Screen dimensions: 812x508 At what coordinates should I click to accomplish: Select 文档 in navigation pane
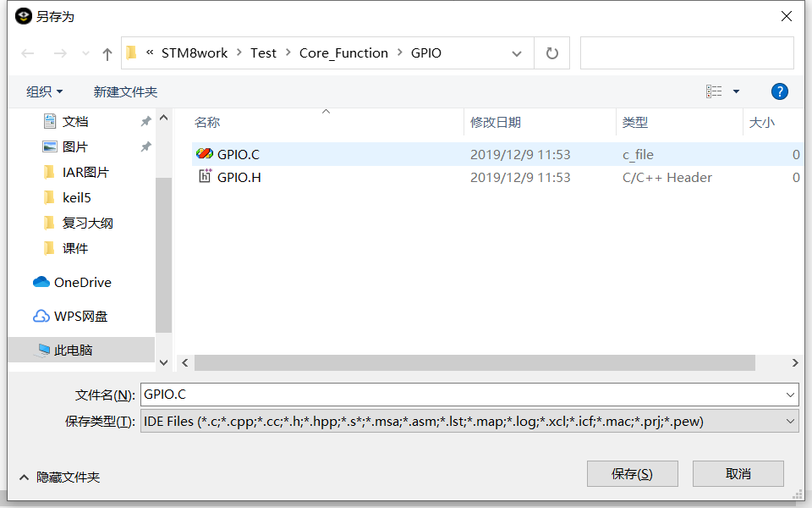click(75, 122)
